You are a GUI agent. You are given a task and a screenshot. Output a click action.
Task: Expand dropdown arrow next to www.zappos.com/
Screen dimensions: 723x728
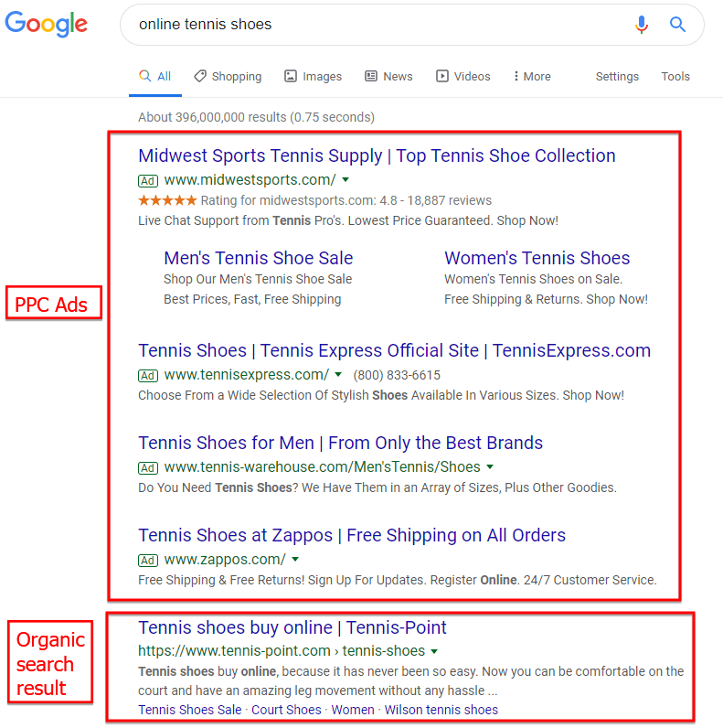click(295, 559)
